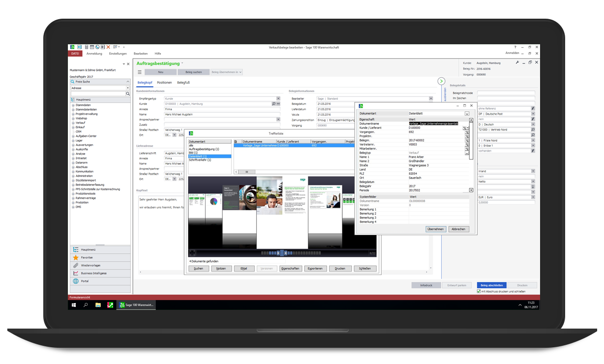
Task: Click the wrench icon in the Kunde info panel
Action: click(x=517, y=63)
